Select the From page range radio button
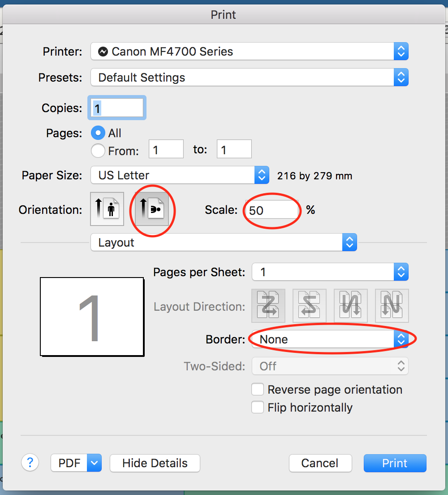Image resolution: width=448 pixels, height=495 pixels. click(98, 151)
